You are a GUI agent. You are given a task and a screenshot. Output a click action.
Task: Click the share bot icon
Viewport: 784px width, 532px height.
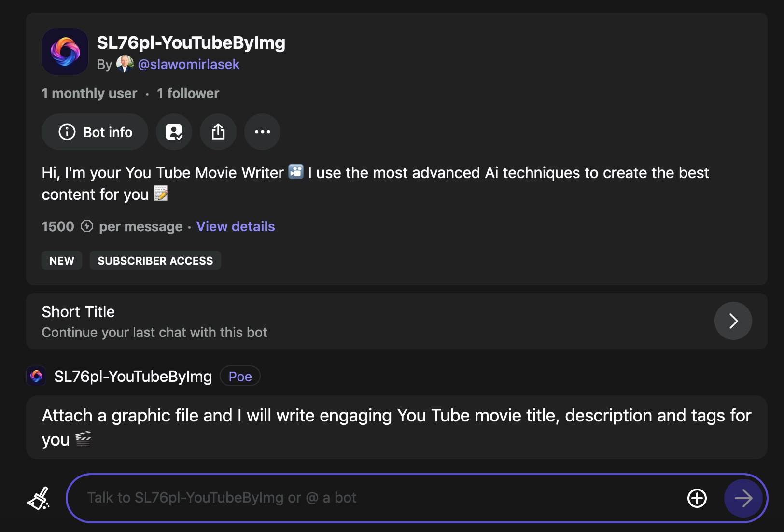pyautogui.click(x=218, y=132)
